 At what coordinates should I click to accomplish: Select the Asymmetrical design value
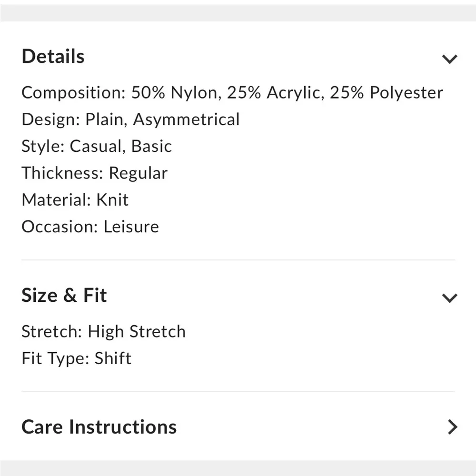point(186,119)
